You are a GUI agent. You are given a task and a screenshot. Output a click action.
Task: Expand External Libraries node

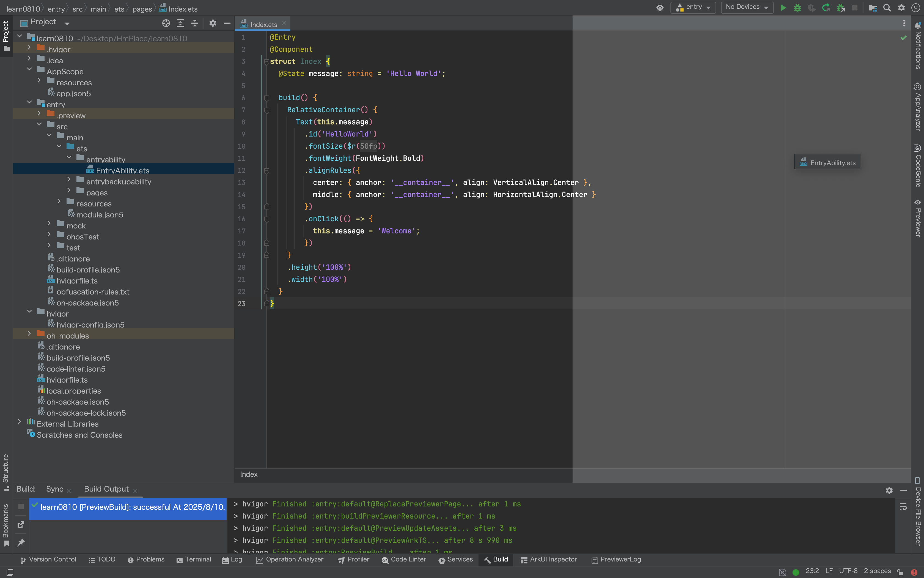click(x=19, y=421)
